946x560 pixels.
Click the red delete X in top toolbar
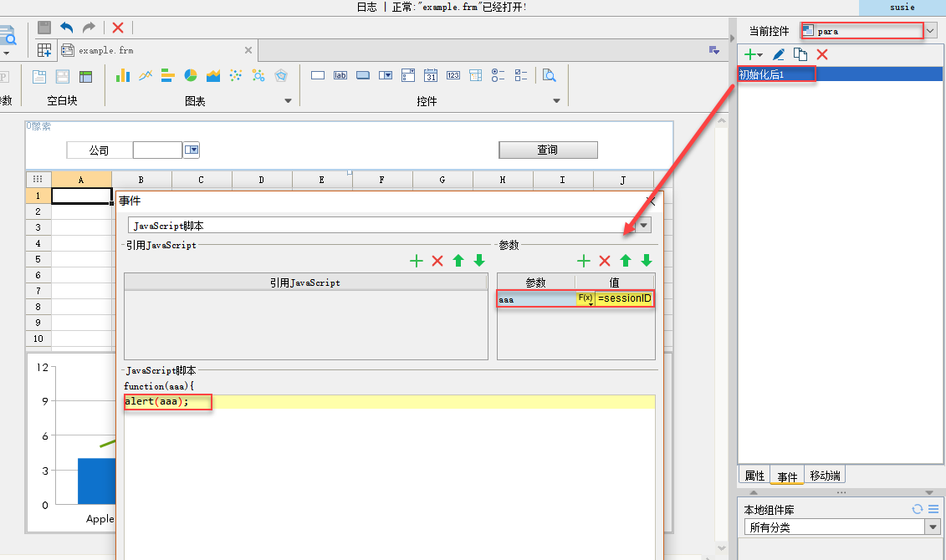[x=118, y=27]
